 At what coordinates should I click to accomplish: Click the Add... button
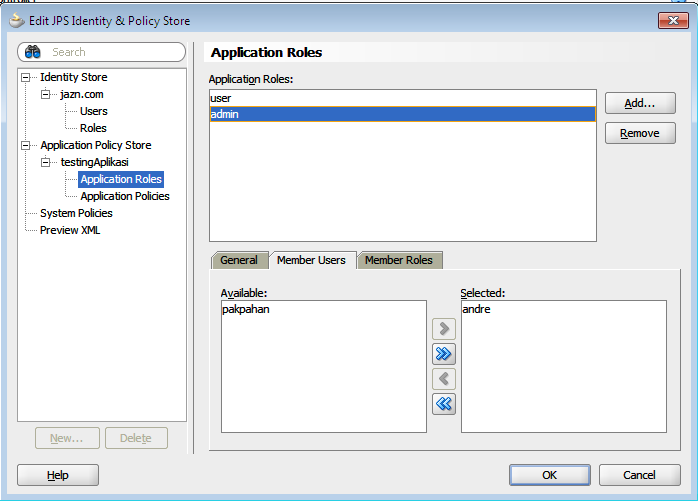coord(640,103)
